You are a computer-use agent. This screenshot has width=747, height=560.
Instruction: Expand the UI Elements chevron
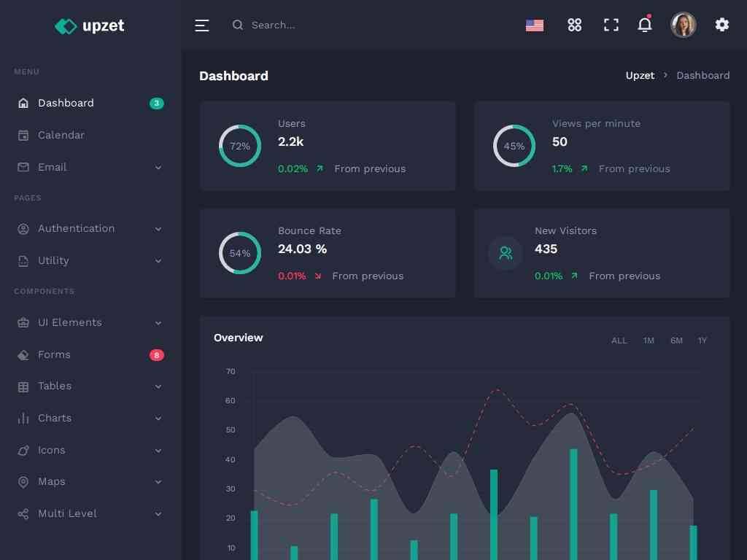pyautogui.click(x=158, y=323)
